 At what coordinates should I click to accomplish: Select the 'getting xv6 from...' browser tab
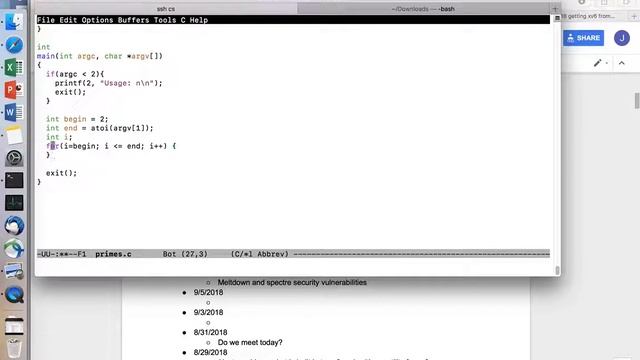[589, 16]
